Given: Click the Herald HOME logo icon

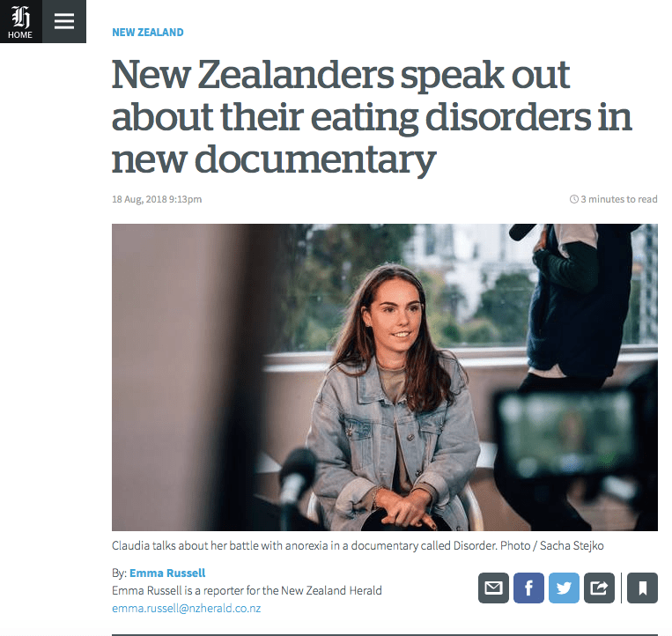Looking at the screenshot, I should click(21, 21).
